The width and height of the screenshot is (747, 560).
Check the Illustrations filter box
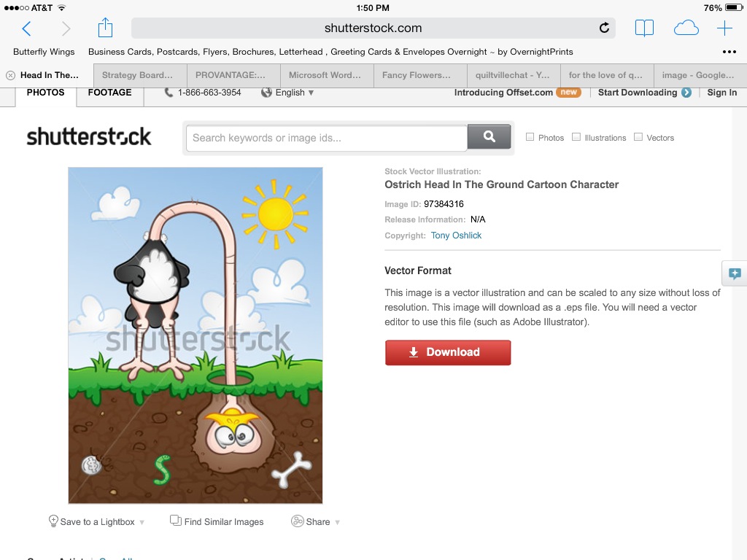pos(576,137)
